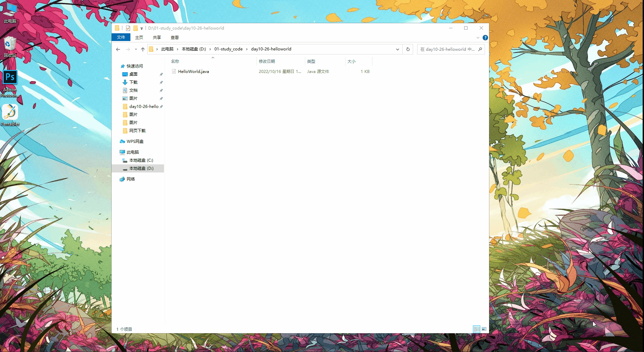Image resolution: width=644 pixels, height=352 pixels.
Task: Open address bar history dropdown
Action: (398, 49)
